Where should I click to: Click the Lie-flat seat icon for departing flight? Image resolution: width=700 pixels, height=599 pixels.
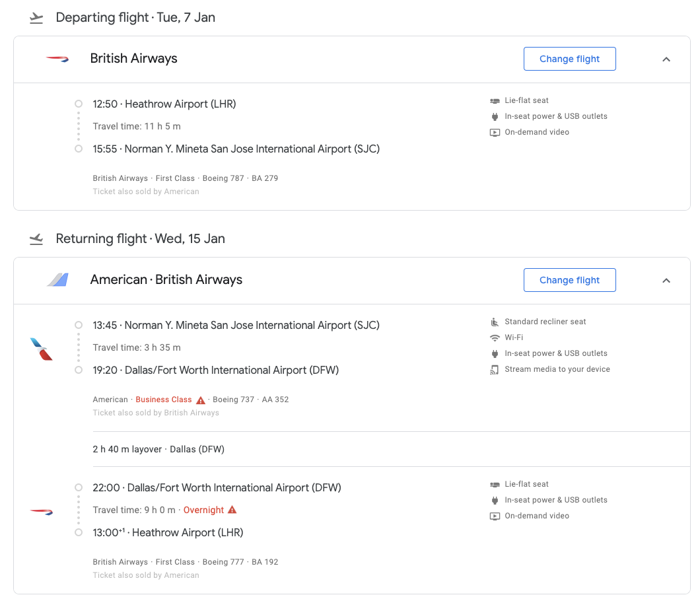click(495, 101)
